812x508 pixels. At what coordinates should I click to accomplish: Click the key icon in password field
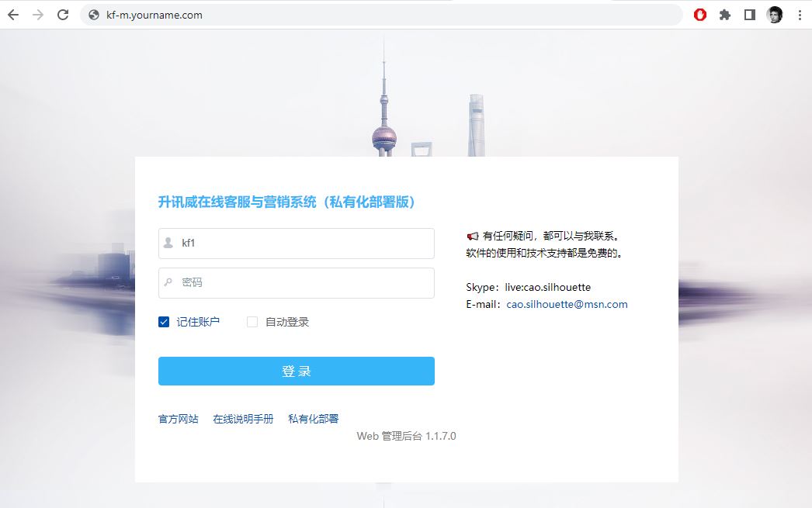tap(168, 282)
